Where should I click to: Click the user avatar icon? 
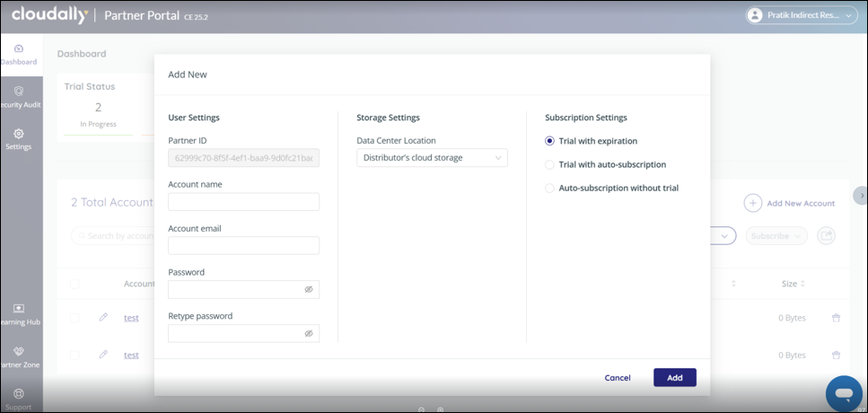[x=755, y=15]
